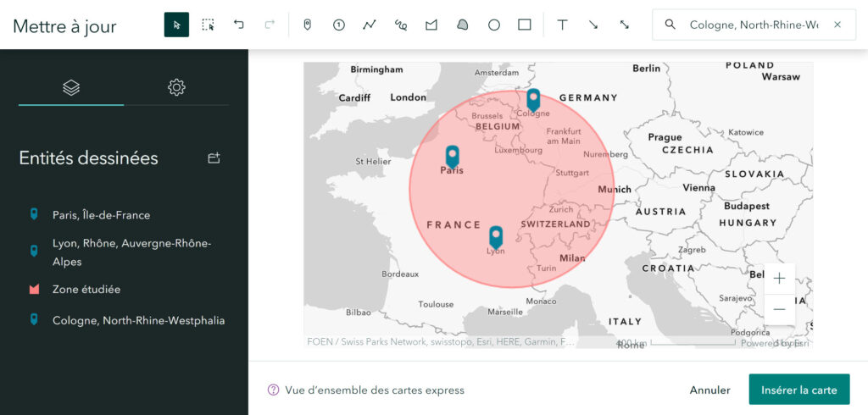The image size is (868, 415).
Task: Click the Insérer la carte button
Action: coord(798,390)
